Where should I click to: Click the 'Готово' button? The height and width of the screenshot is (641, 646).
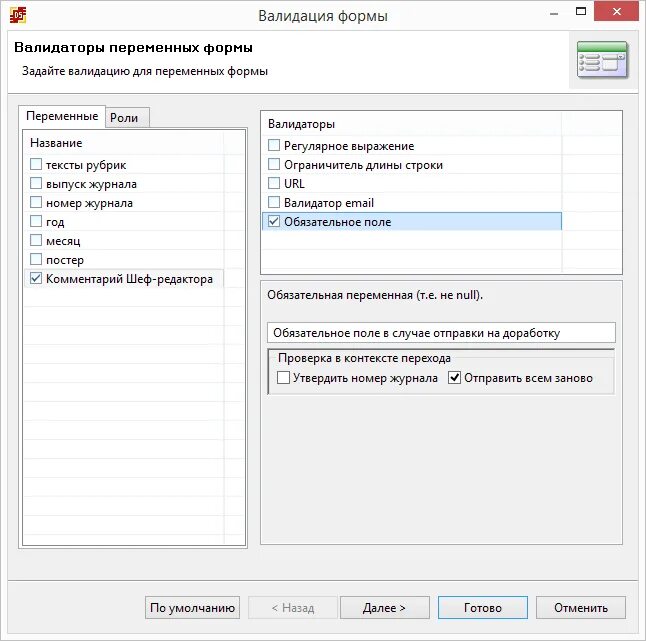pyautogui.click(x=482, y=608)
